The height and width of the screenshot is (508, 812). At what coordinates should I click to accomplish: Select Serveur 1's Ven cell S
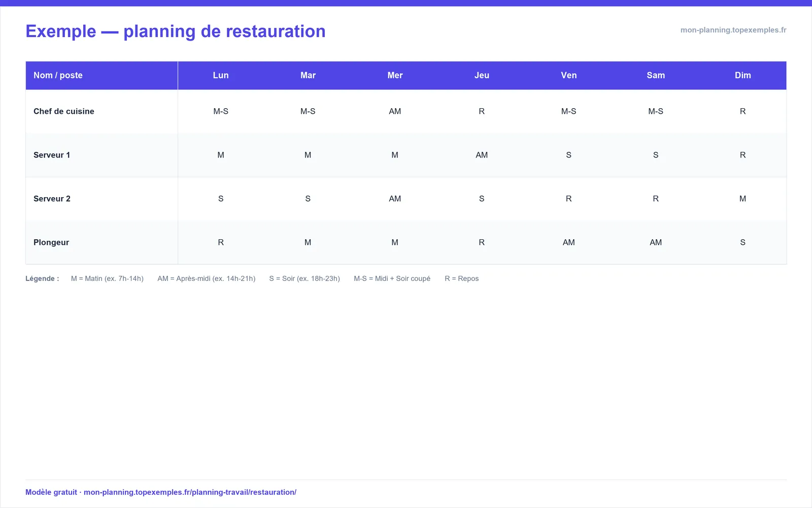click(x=569, y=155)
